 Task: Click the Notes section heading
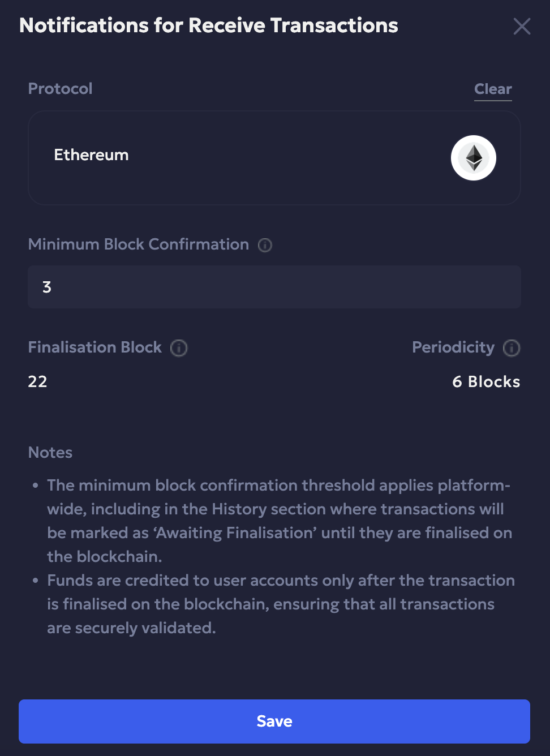pyautogui.click(x=50, y=453)
